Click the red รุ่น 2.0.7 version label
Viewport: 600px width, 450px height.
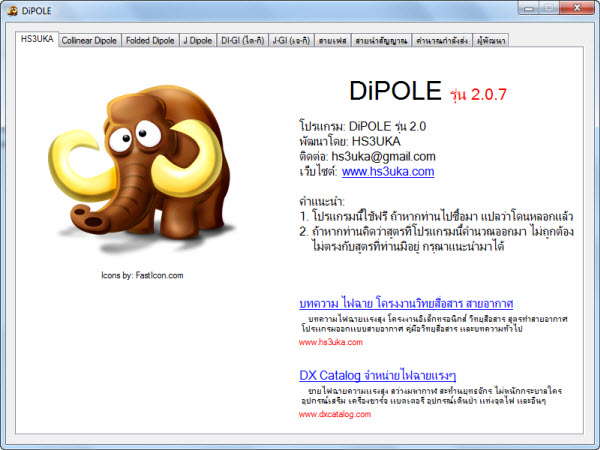[x=478, y=94]
